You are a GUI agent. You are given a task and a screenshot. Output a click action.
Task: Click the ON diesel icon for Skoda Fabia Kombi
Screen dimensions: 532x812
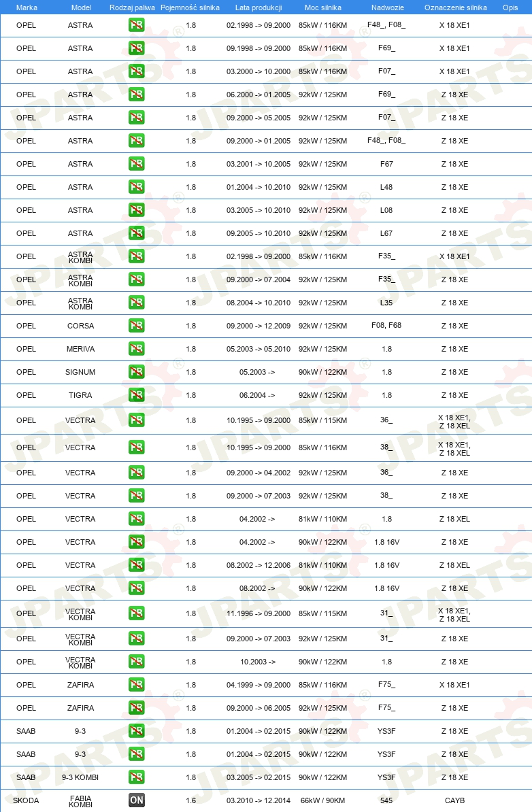(x=137, y=800)
